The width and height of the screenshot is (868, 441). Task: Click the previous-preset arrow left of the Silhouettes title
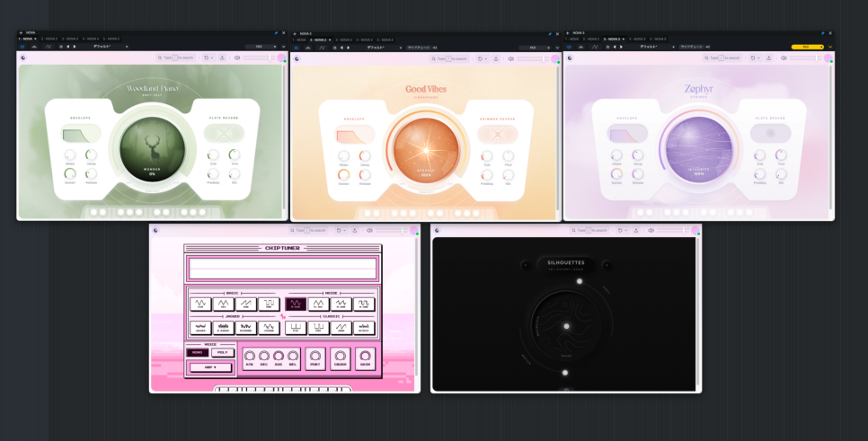526,265
